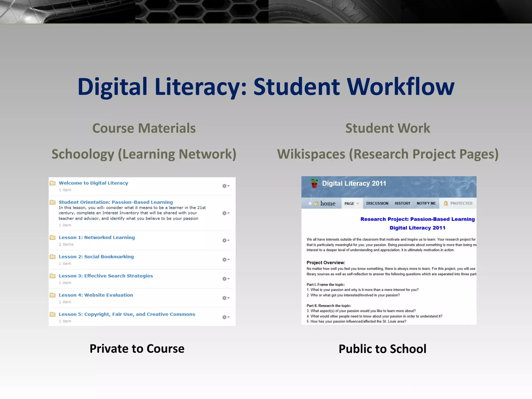Click the Private to Course caption
Viewport: 532px width, 399px height.
(137, 349)
